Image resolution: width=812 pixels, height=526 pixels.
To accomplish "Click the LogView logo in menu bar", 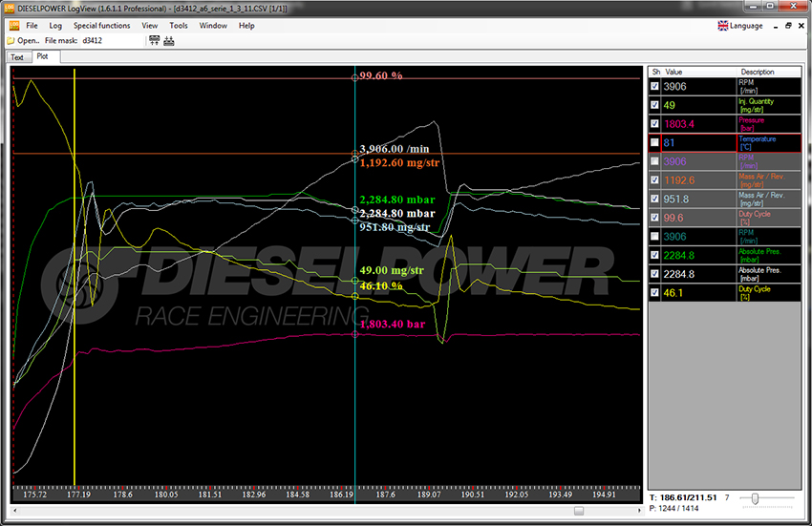I will coord(14,26).
